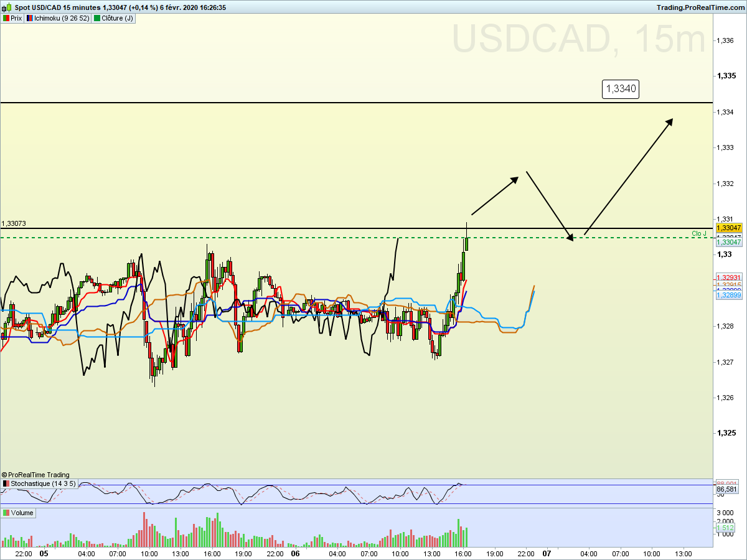The height and width of the screenshot is (560, 747).
Task: Click the 06 date marker on time axis
Action: coord(295,553)
